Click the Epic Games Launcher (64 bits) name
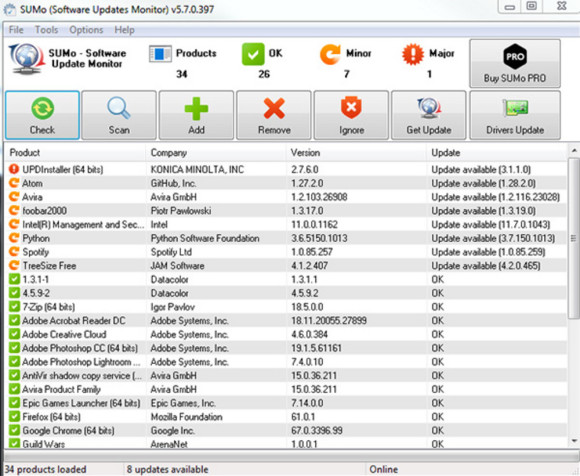The height and width of the screenshot is (476, 580). pyautogui.click(x=81, y=403)
